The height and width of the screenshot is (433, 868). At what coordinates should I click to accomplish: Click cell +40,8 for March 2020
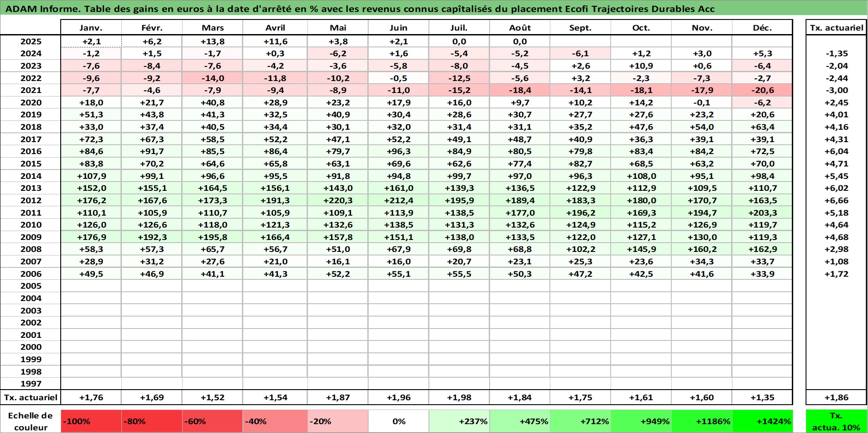click(x=213, y=102)
